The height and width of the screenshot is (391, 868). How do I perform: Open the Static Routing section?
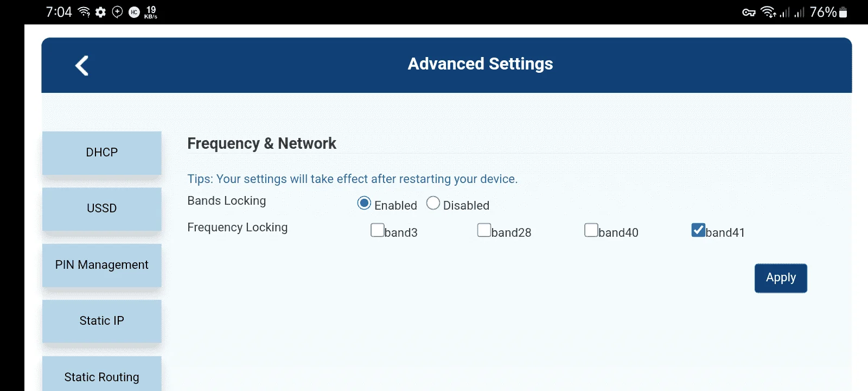102,375
